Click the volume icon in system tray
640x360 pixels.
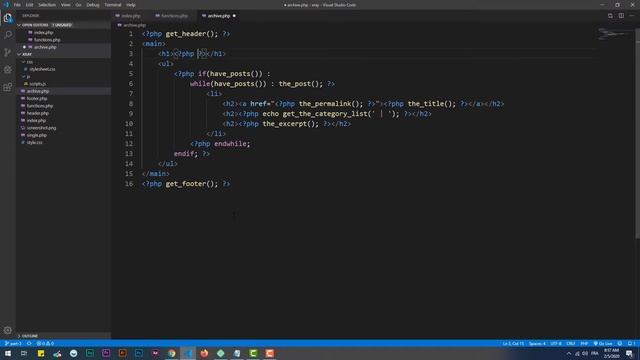click(585, 353)
